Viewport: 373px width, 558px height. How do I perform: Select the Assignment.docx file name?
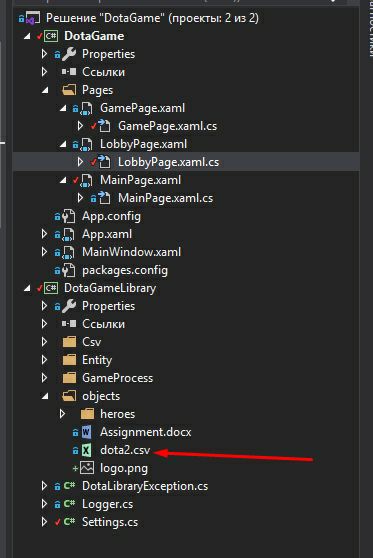point(146,432)
